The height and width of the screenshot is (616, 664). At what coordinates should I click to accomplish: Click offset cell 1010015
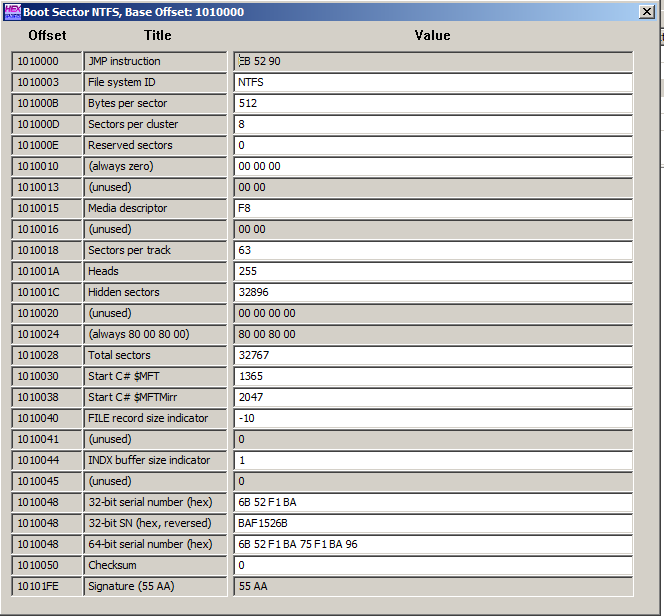pos(47,208)
